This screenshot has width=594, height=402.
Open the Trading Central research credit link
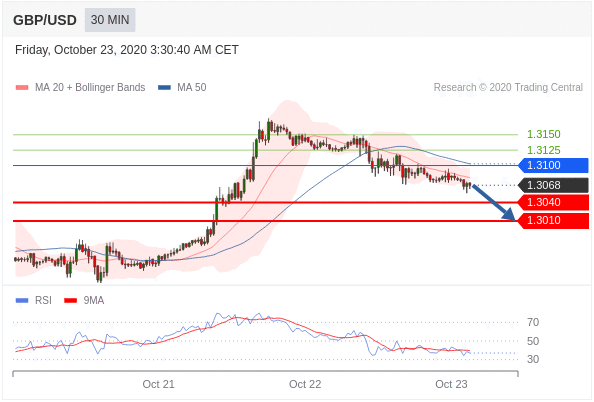508,88
